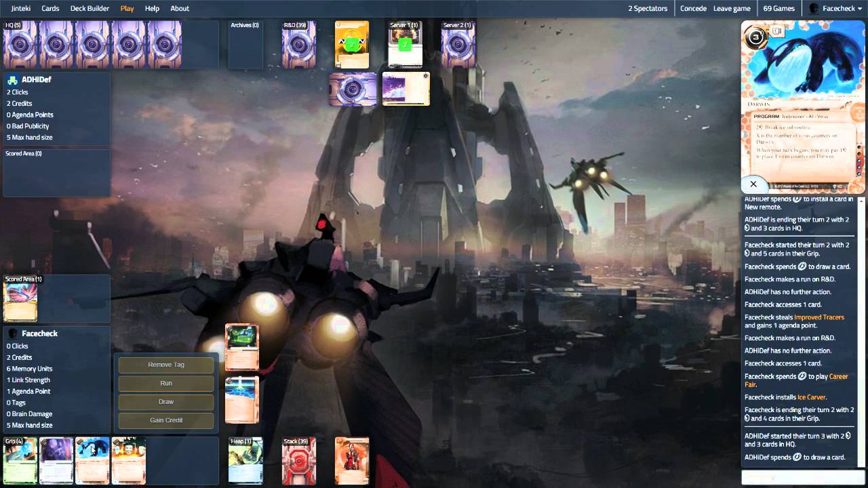Select the rezzed purple ice on Server 1
Viewport: 868px width, 488px height.
coord(406,89)
